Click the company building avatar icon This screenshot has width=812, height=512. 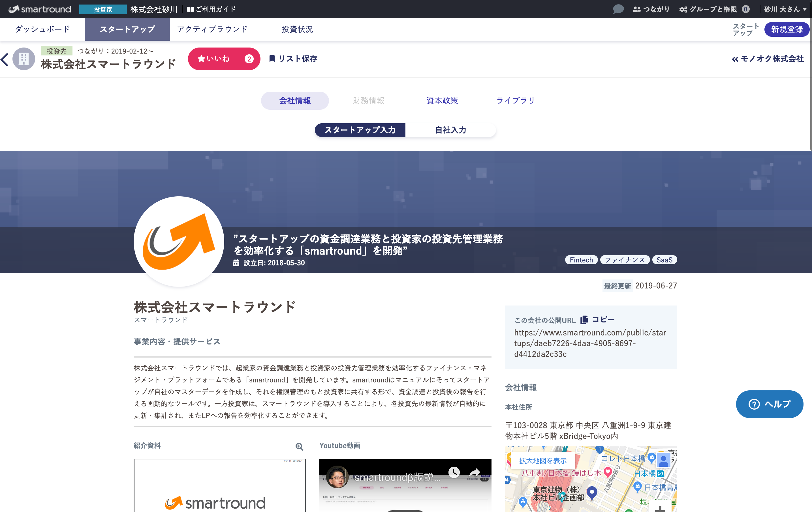pos(23,59)
